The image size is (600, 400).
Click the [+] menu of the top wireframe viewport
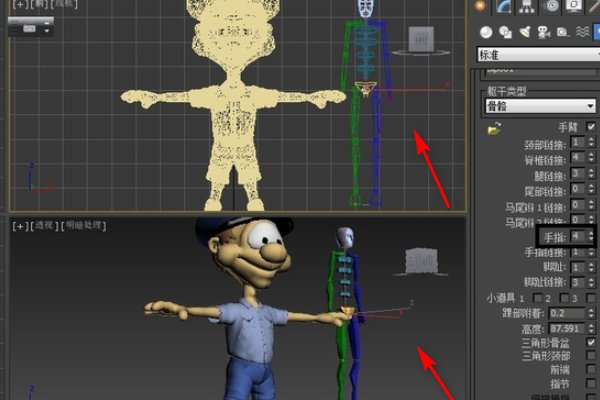tap(20, 4)
